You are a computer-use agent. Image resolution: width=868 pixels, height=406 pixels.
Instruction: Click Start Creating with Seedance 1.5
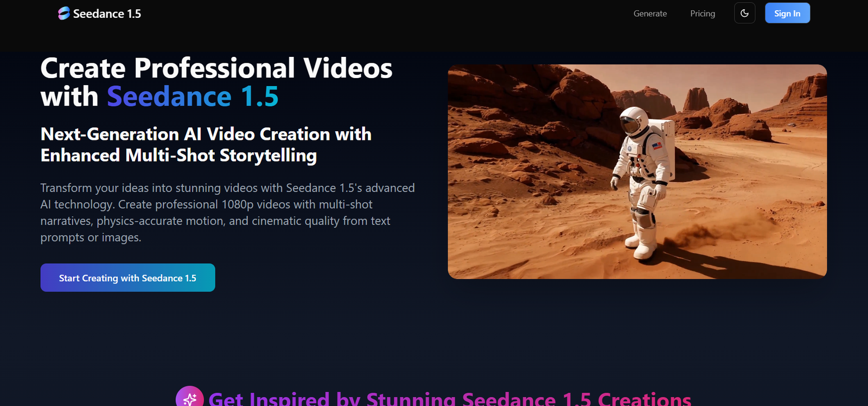pos(127,278)
